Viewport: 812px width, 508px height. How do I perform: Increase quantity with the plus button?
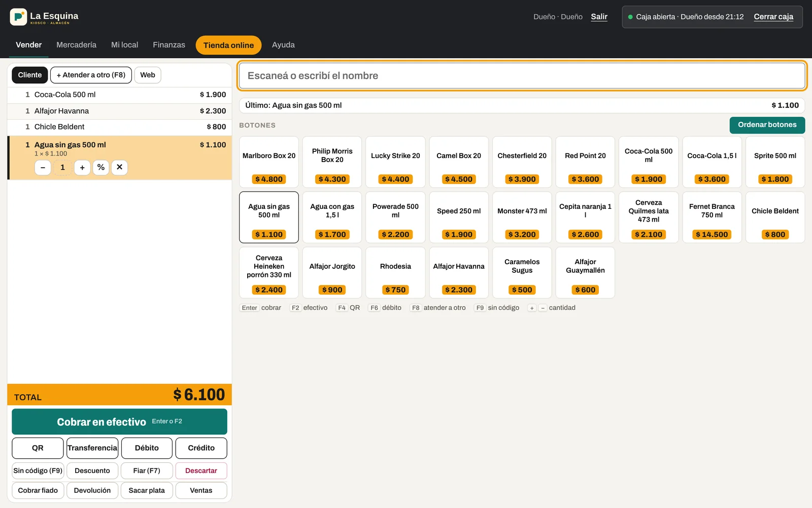82,167
